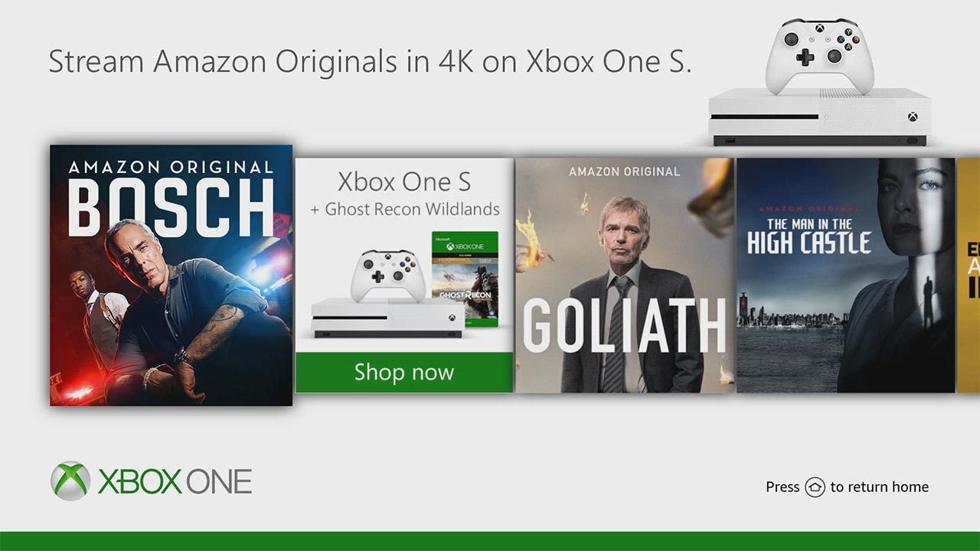Click the white Xbox controller at top right
Screen dimensions: 980x551
click(x=820, y=56)
